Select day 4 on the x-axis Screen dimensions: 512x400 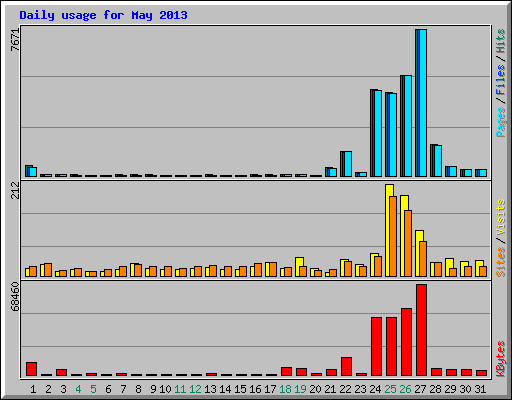coord(78,389)
